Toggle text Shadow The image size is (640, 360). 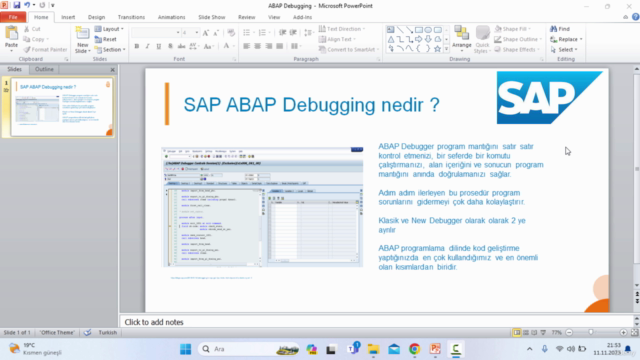pyautogui.click(x=170, y=47)
